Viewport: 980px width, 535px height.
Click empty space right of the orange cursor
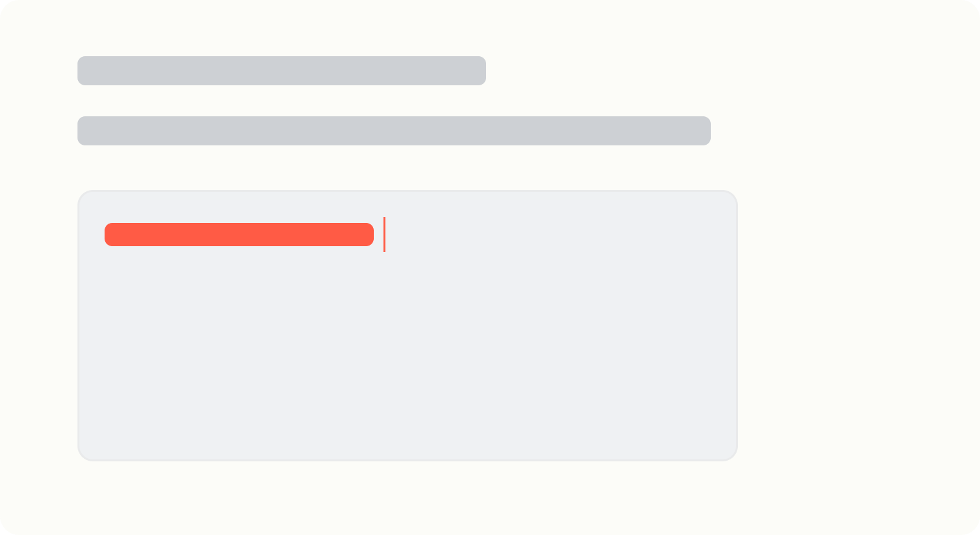point(549,235)
